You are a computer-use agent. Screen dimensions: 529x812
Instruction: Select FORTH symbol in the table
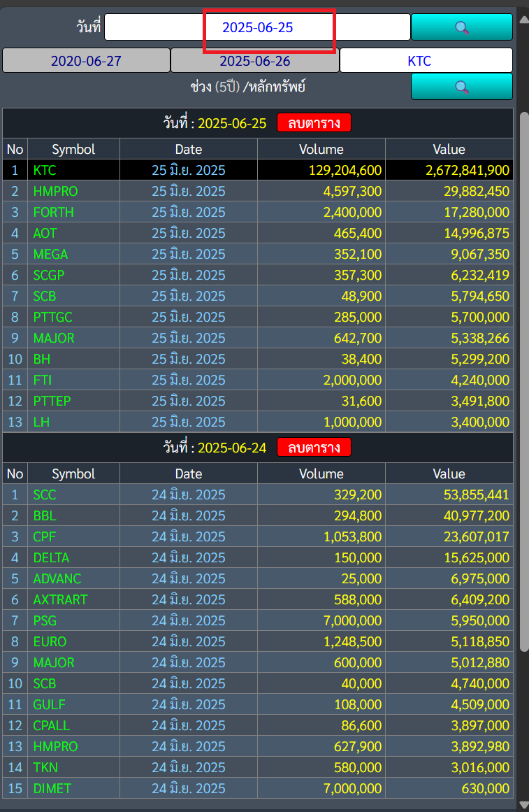(x=53, y=212)
